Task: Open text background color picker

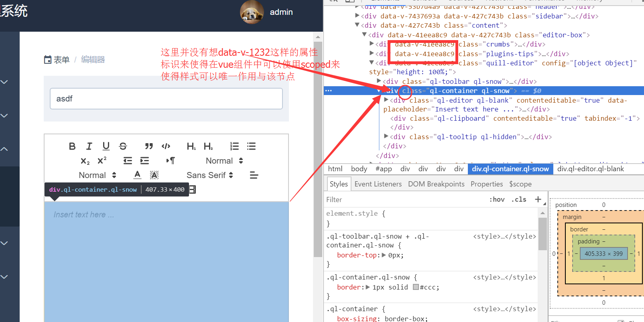Action: tap(154, 175)
